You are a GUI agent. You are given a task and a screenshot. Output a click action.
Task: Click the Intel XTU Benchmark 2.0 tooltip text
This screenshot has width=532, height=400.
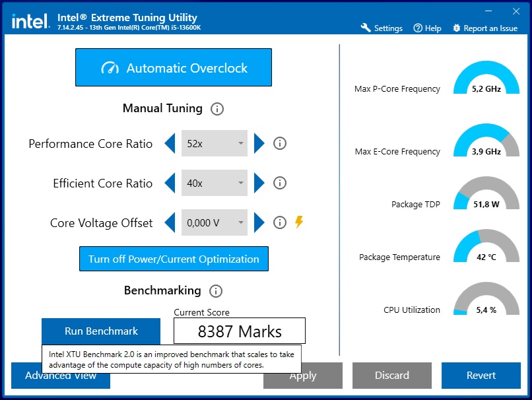pyautogui.click(x=172, y=360)
